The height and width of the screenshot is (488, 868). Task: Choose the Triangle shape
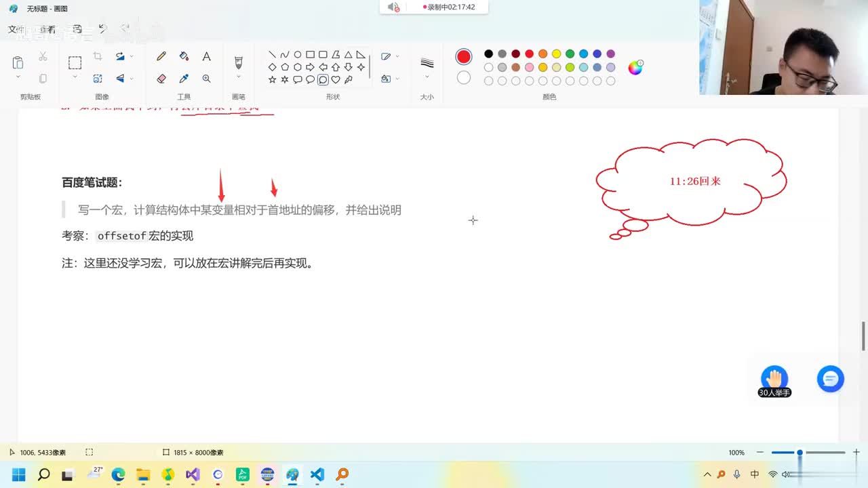[348, 55]
